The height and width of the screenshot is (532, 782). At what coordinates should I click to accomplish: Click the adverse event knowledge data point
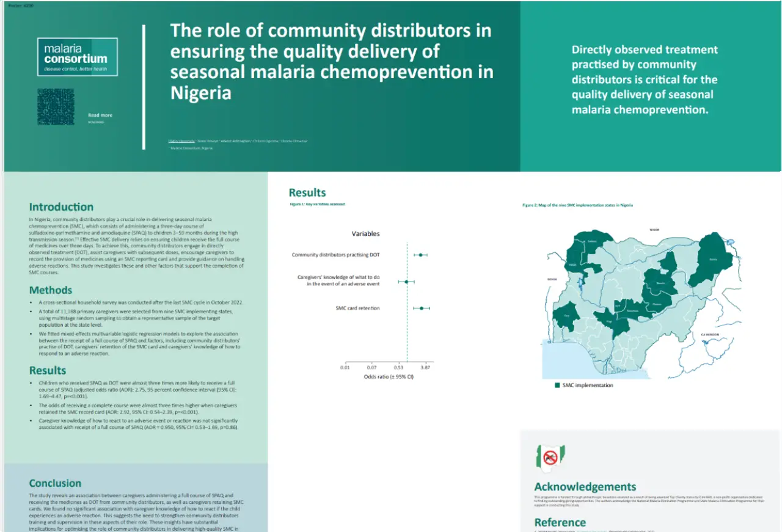[x=406, y=282]
